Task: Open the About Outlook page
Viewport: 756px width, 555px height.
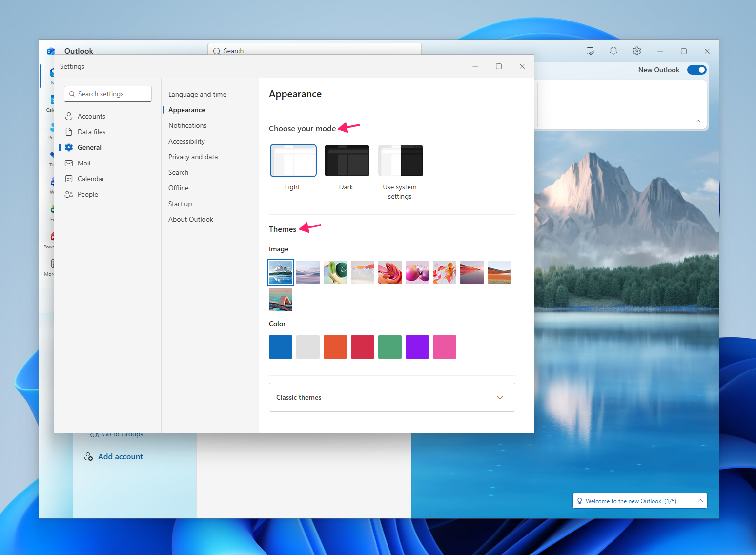Action: [x=191, y=219]
